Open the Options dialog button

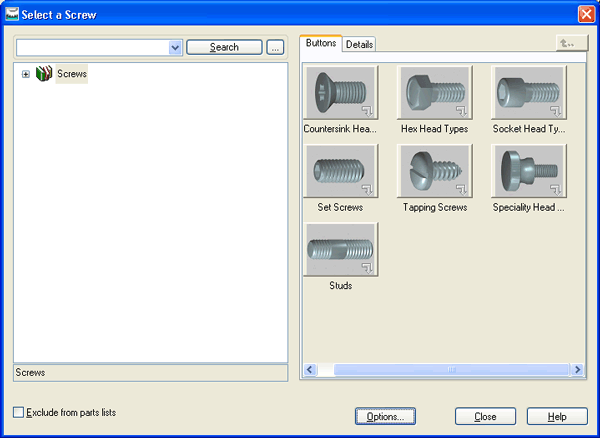click(385, 416)
